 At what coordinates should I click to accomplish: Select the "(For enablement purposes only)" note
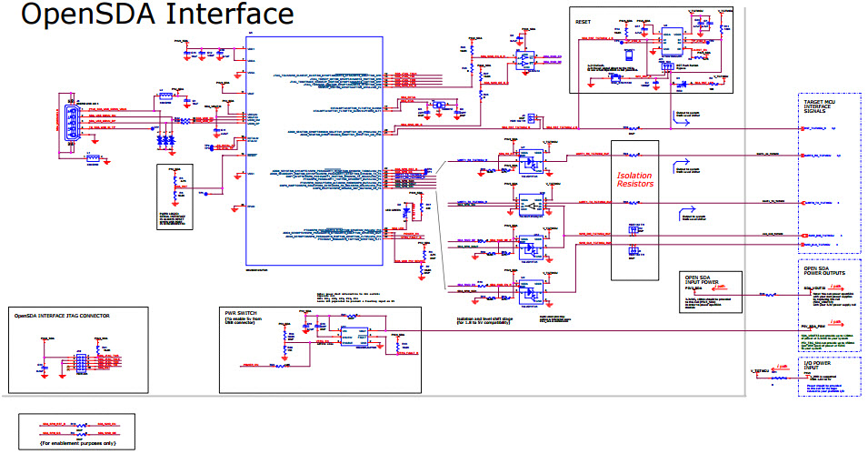coord(78,443)
